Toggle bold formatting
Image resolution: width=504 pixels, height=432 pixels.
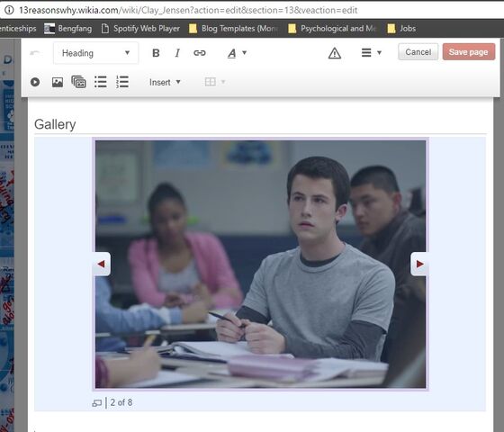[x=156, y=53]
